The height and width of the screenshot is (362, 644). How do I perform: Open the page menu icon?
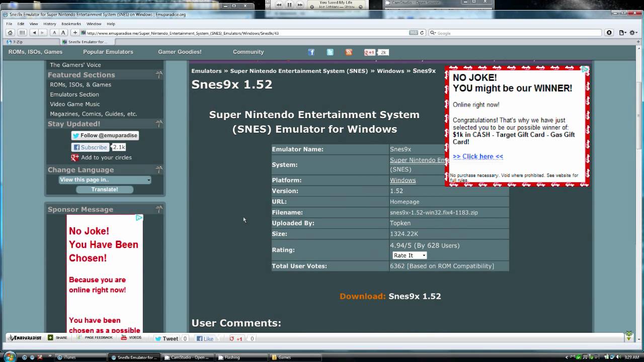click(622, 33)
